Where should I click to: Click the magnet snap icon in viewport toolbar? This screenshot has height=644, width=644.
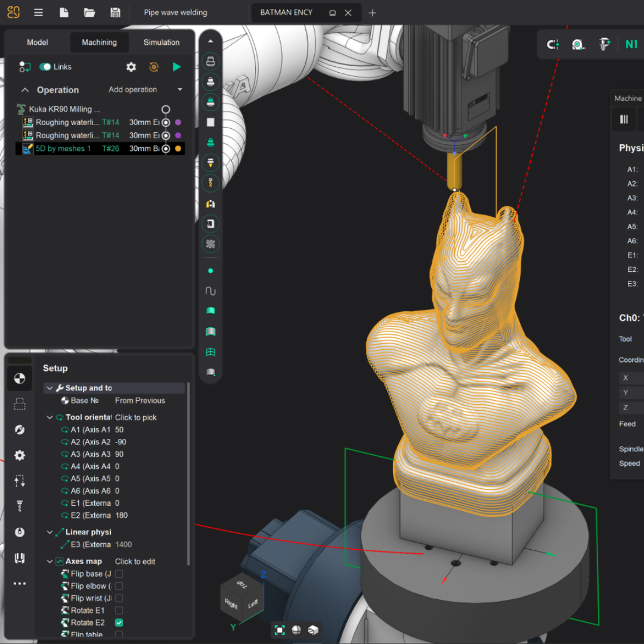point(553,44)
